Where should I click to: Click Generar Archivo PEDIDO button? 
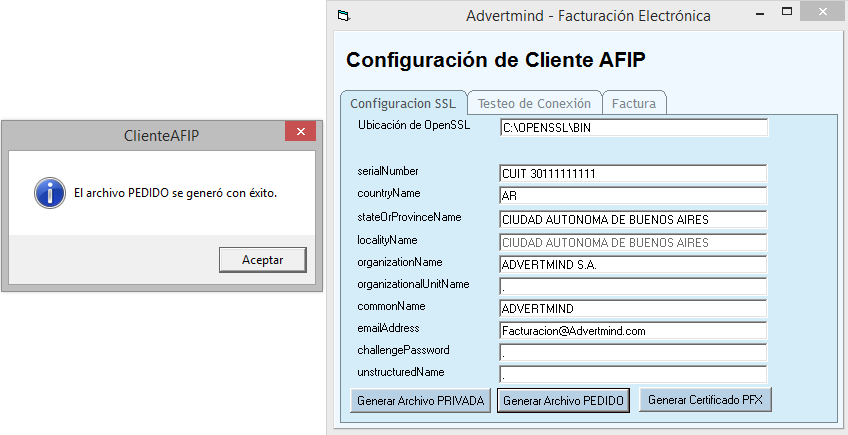pos(563,400)
